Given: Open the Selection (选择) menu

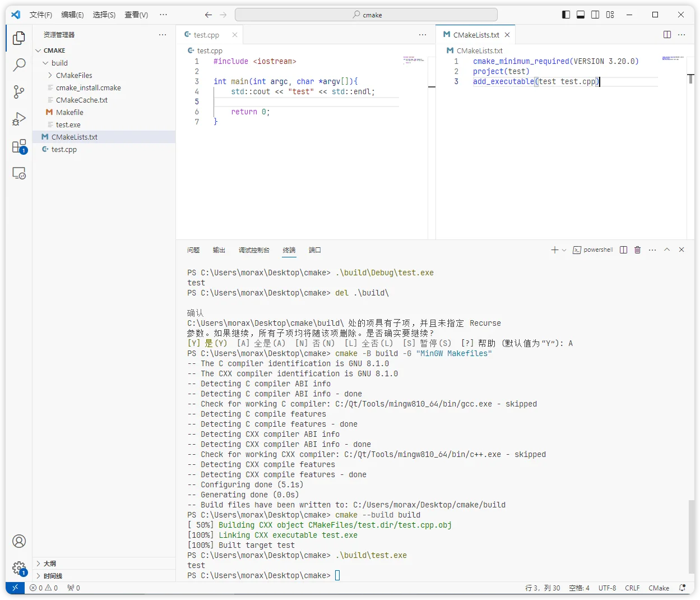Looking at the screenshot, I should tap(104, 15).
